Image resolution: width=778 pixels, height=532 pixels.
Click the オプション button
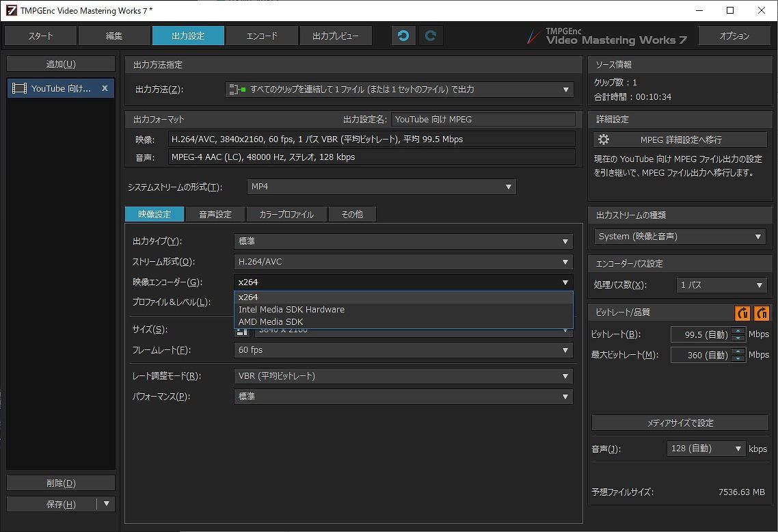(734, 36)
